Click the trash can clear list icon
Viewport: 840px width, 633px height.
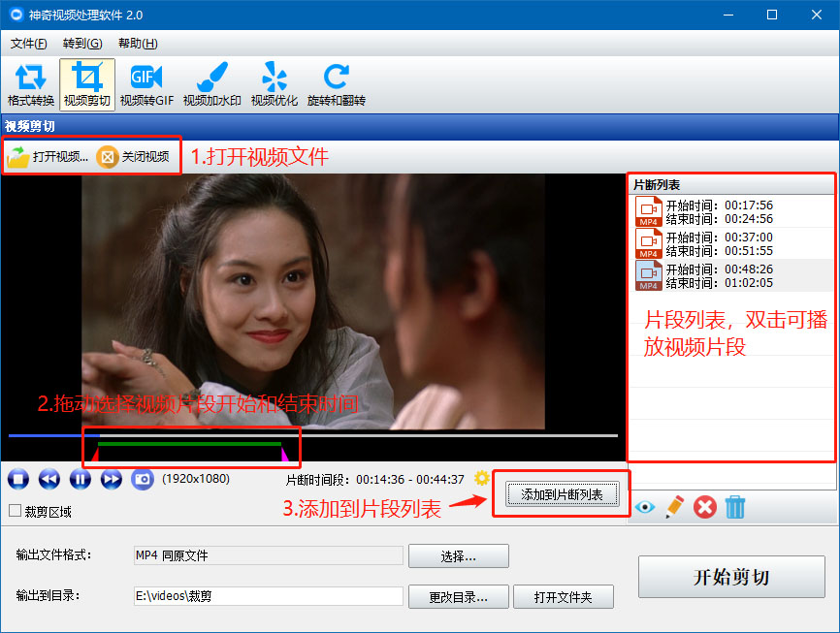click(x=736, y=506)
